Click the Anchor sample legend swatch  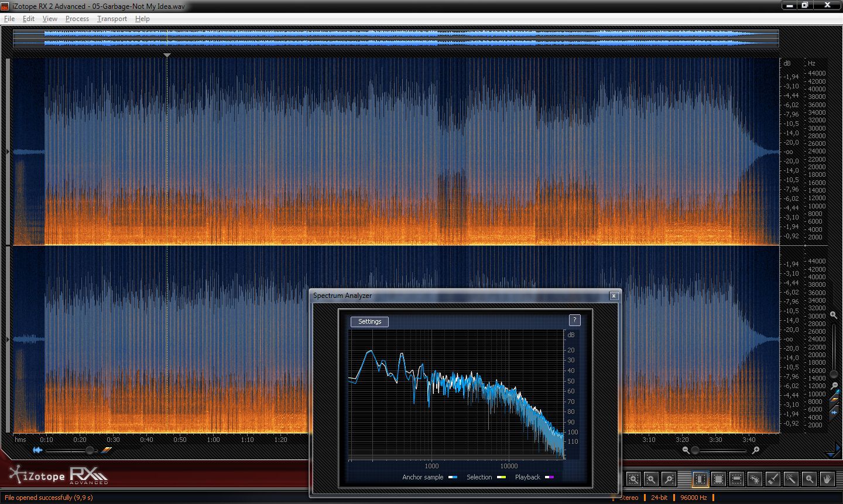coord(453,477)
